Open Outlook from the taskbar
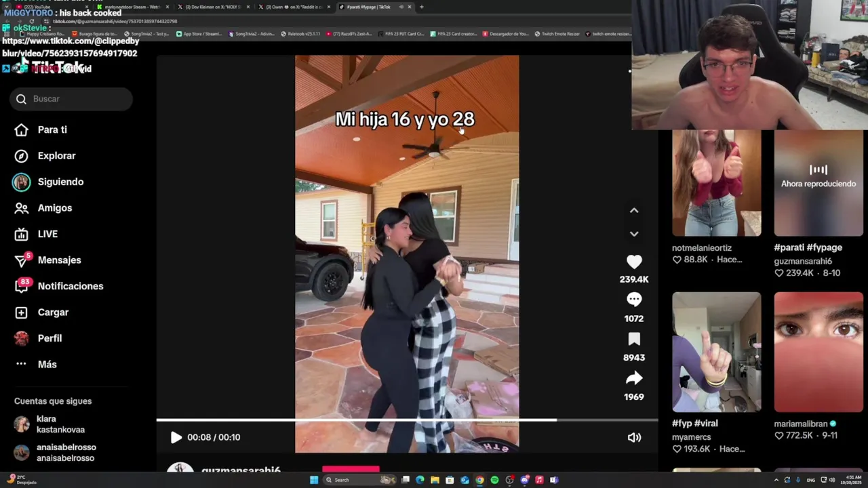Screen dimensions: 868x488 (x=465, y=480)
